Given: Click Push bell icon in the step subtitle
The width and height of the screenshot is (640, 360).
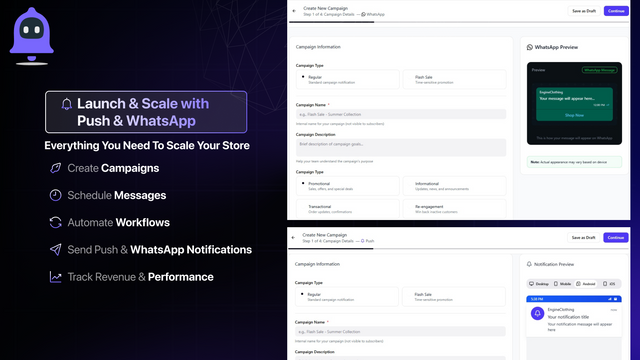Looking at the screenshot, I should click(x=362, y=241).
